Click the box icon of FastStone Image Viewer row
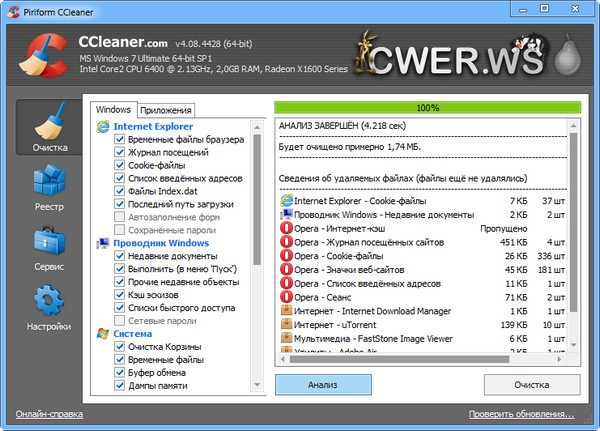The image size is (600, 431). pos(286,338)
